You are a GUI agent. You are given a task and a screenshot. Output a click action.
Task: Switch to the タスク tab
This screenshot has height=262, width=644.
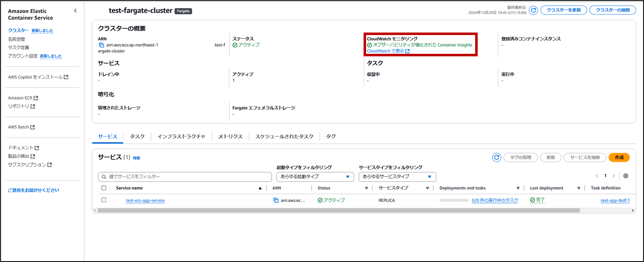137,136
